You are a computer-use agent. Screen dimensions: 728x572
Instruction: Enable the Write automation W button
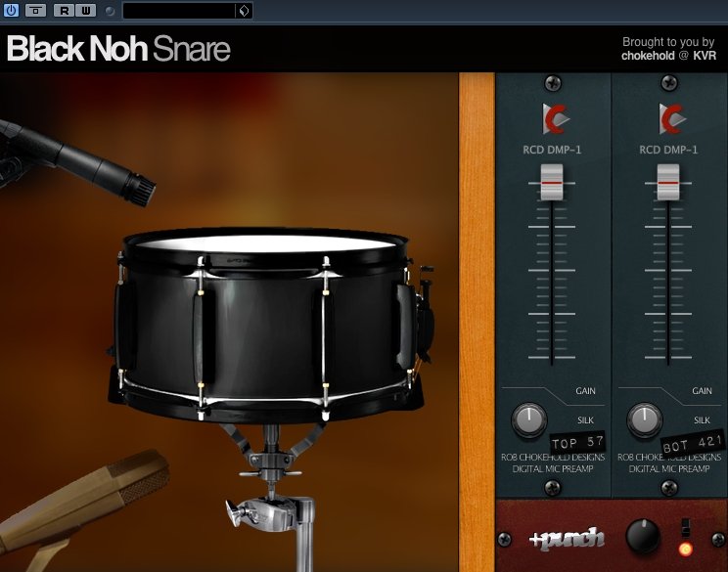coord(85,10)
